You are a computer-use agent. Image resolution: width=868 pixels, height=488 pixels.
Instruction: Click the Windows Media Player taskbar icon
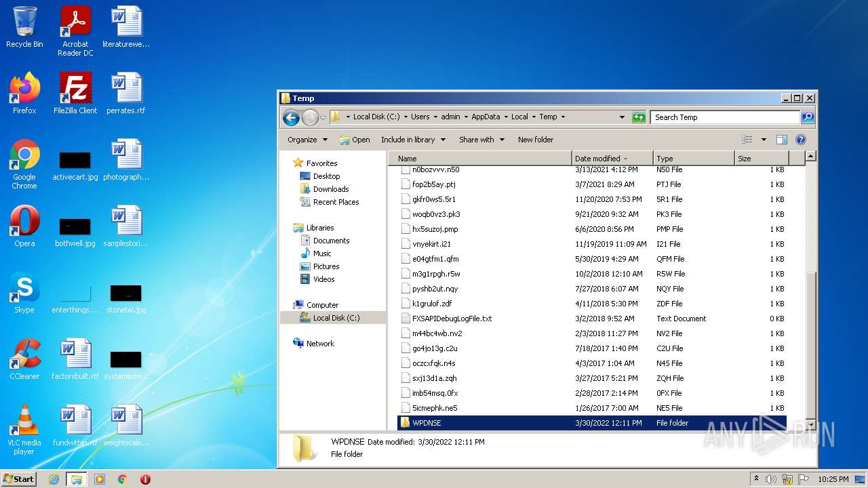pyautogui.click(x=99, y=479)
